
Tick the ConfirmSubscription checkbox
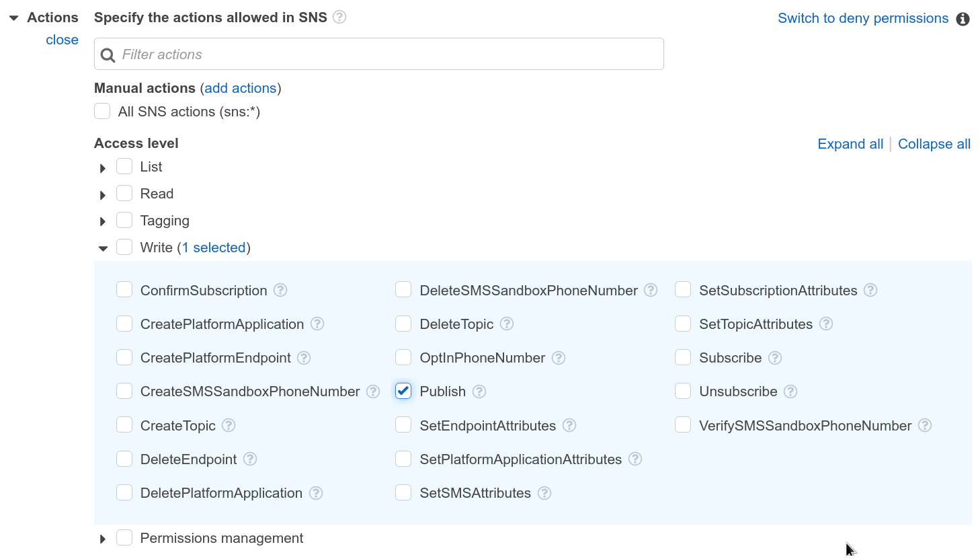tap(124, 289)
